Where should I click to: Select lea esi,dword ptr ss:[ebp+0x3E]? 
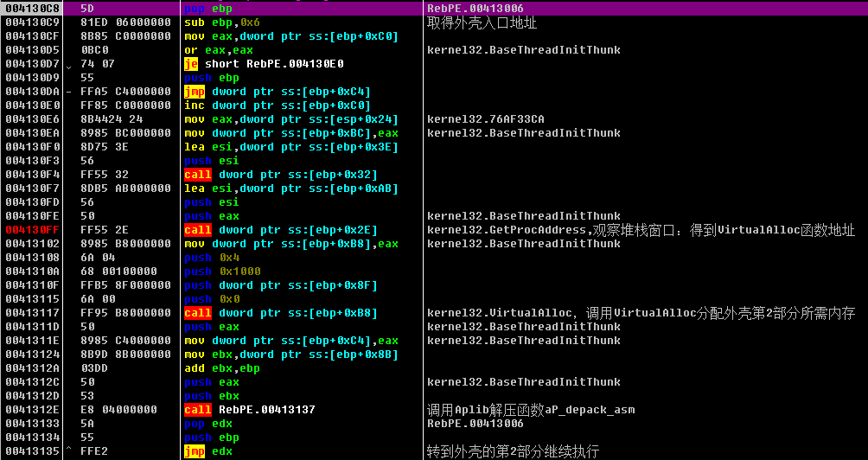[x=290, y=147]
